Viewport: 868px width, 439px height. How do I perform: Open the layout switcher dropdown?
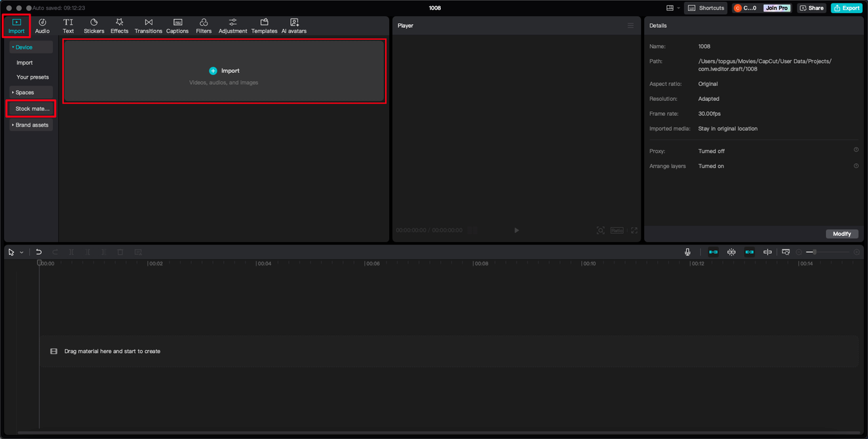click(673, 8)
